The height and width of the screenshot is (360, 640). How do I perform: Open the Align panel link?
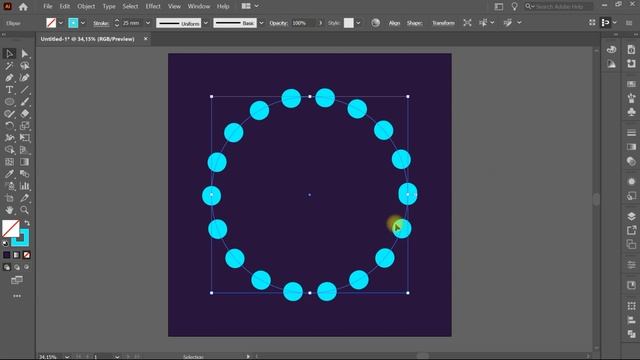coord(394,23)
